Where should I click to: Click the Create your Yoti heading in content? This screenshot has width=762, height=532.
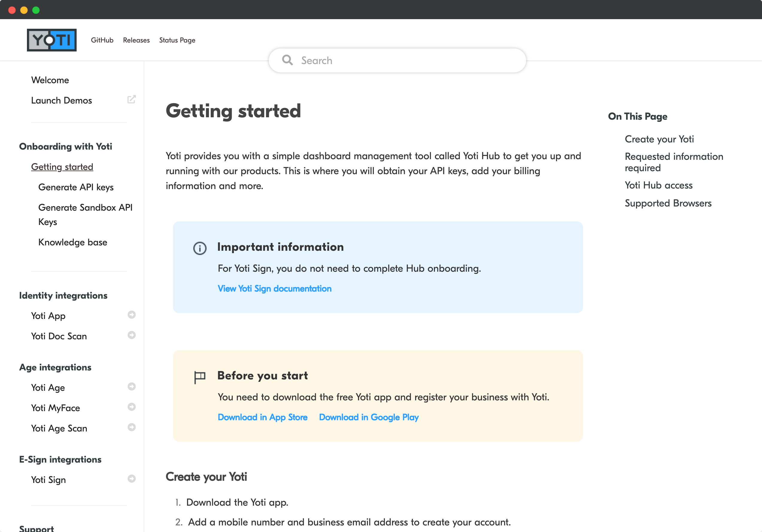[x=207, y=477]
